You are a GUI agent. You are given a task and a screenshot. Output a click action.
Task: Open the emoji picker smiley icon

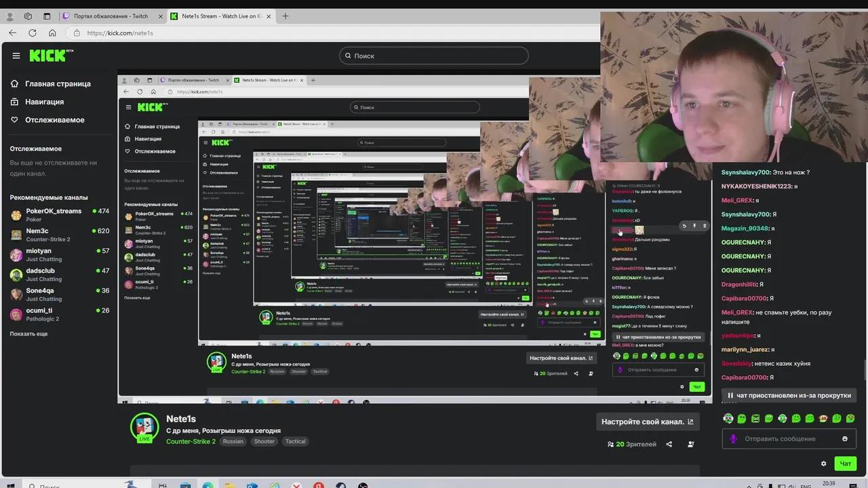[844, 439]
